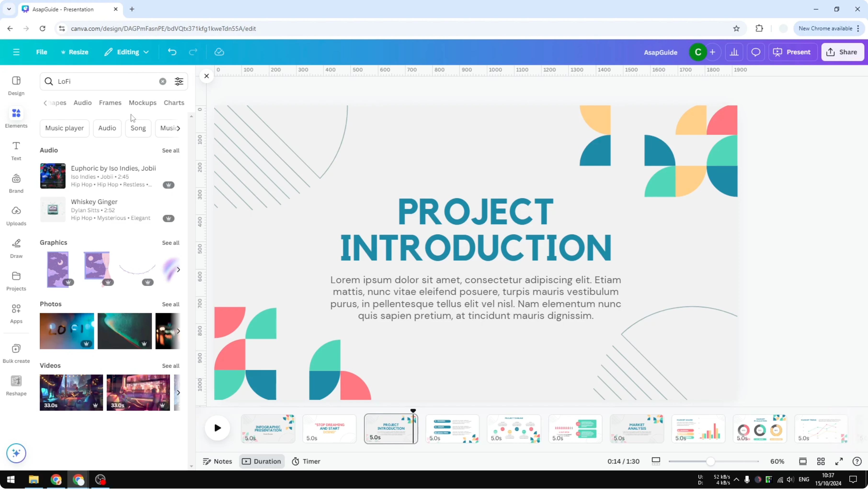Toggle the Duration display

pos(262,461)
